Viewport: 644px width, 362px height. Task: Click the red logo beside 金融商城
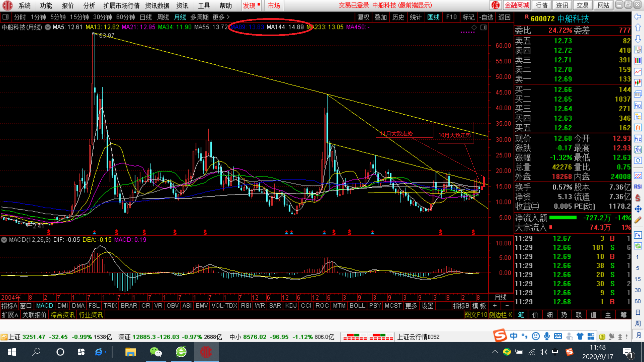tap(496, 5)
